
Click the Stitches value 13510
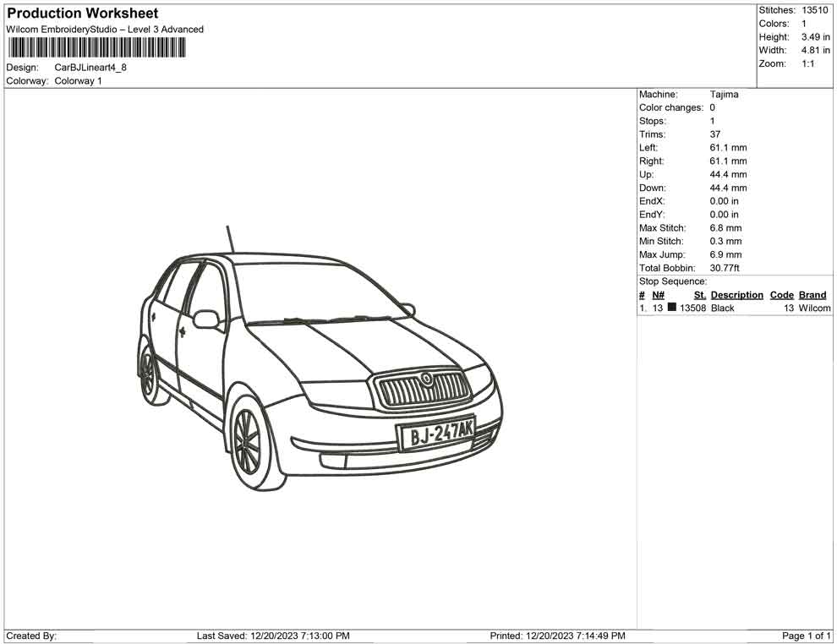point(815,10)
